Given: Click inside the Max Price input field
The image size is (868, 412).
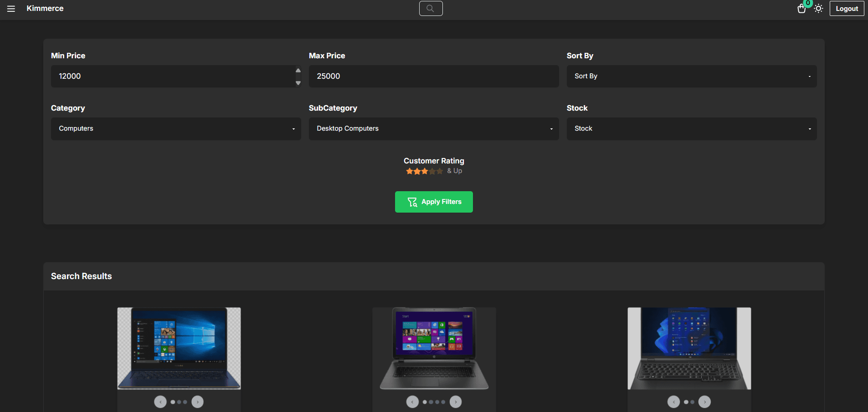Looking at the screenshot, I should [x=434, y=76].
